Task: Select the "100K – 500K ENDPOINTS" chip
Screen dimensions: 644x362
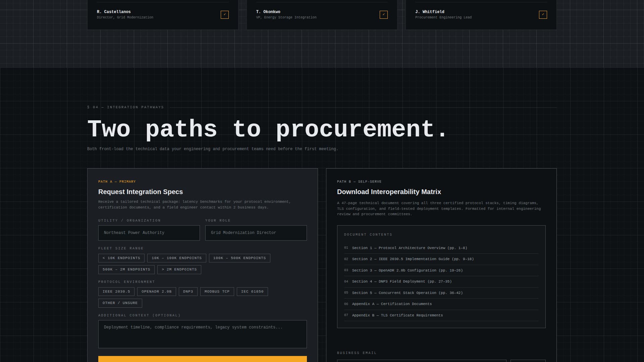Action: pyautogui.click(x=239, y=258)
